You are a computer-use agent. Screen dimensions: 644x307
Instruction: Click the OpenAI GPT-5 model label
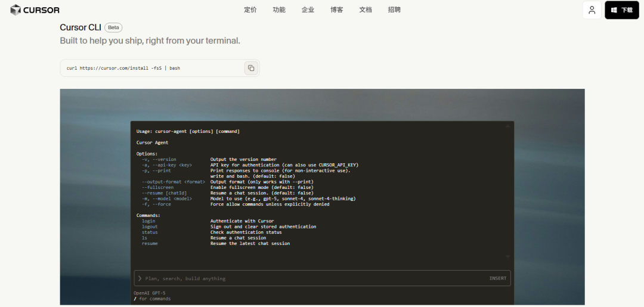click(150, 293)
